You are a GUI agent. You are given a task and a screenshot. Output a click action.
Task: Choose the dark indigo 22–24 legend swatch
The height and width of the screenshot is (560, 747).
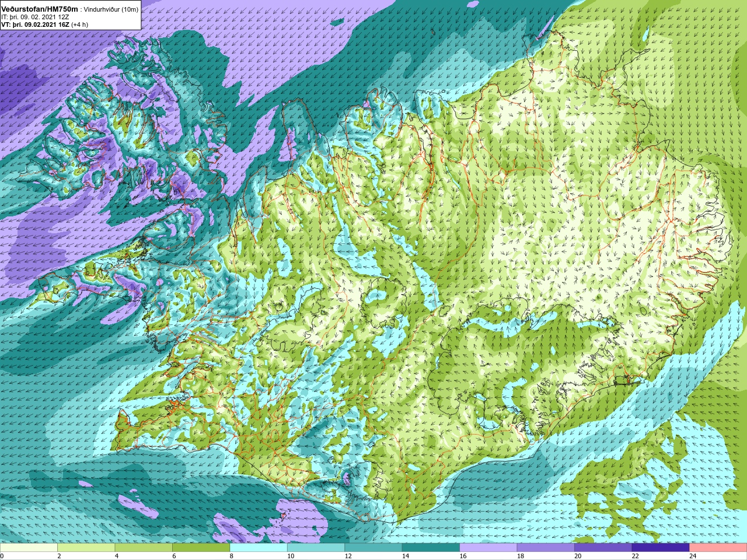tap(661, 547)
